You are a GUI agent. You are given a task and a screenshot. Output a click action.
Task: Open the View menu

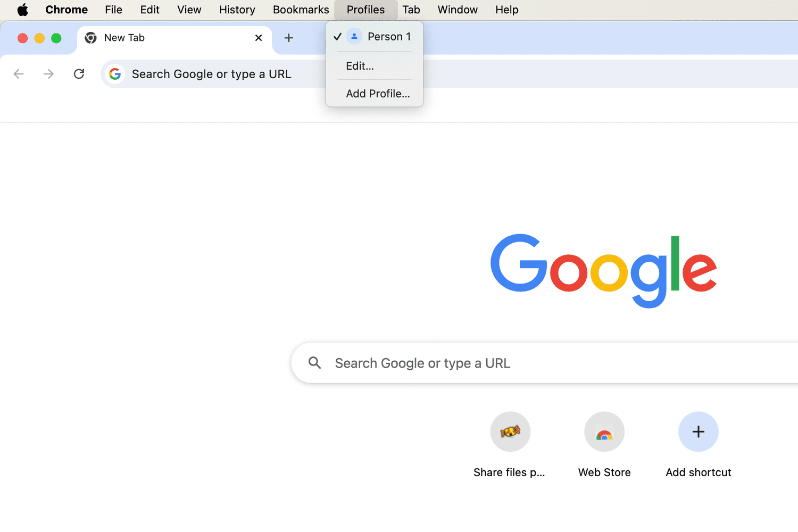coord(189,10)
